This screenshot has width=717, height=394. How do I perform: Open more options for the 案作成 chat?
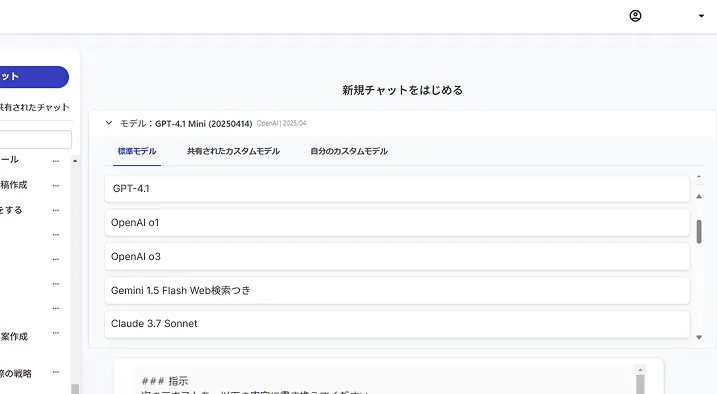pos(56,333)
